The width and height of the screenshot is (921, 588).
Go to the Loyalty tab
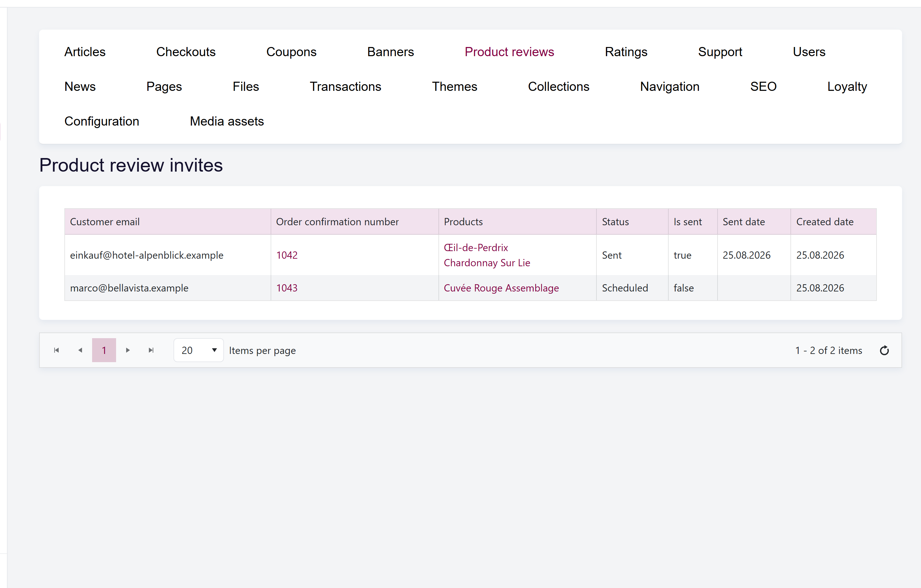click(847, 86)
